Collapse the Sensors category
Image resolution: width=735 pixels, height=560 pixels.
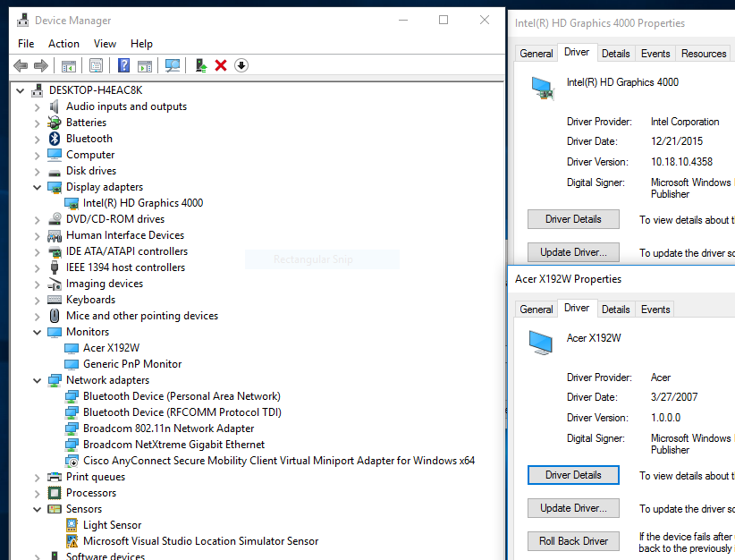[x=37, y=509]
